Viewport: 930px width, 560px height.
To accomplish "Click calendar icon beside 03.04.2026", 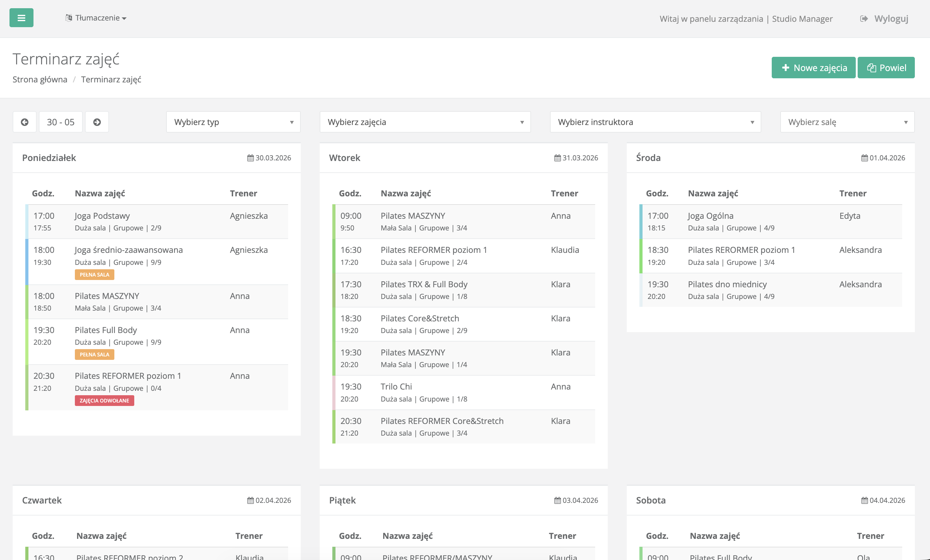I will 557,500.
